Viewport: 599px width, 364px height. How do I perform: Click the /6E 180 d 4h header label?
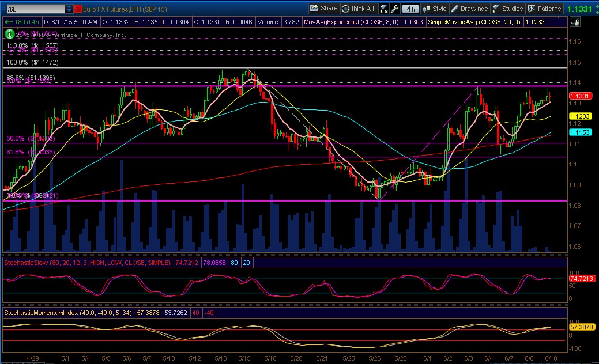22,22
